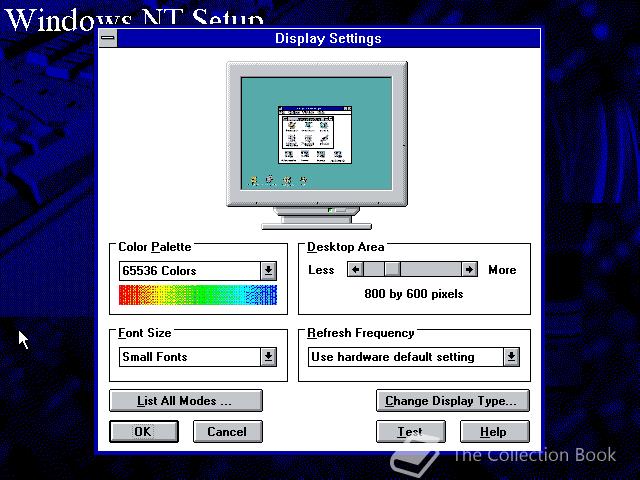
Task: Click the Test button
Action: 411,431
